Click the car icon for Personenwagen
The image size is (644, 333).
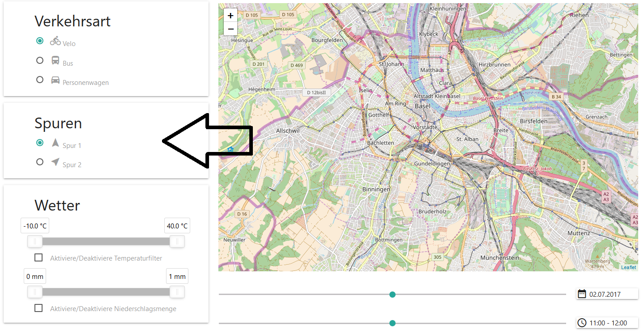[55, 80]
